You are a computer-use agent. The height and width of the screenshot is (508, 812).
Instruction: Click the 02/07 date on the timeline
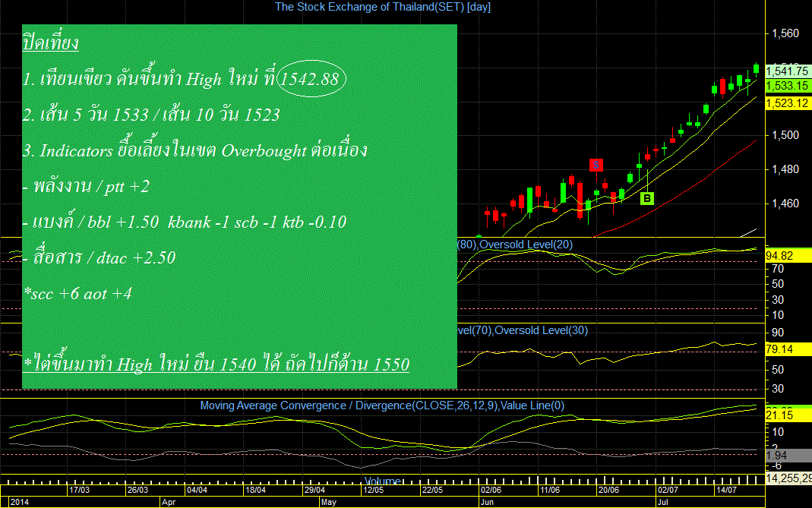pyautogui.click(x=668, y=490)
